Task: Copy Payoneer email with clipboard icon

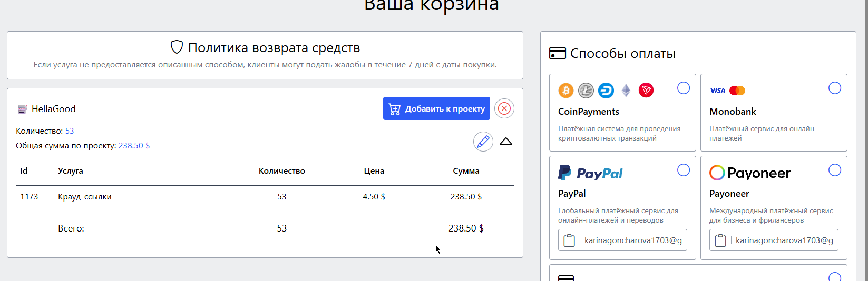Action: (x=720, y=240)
